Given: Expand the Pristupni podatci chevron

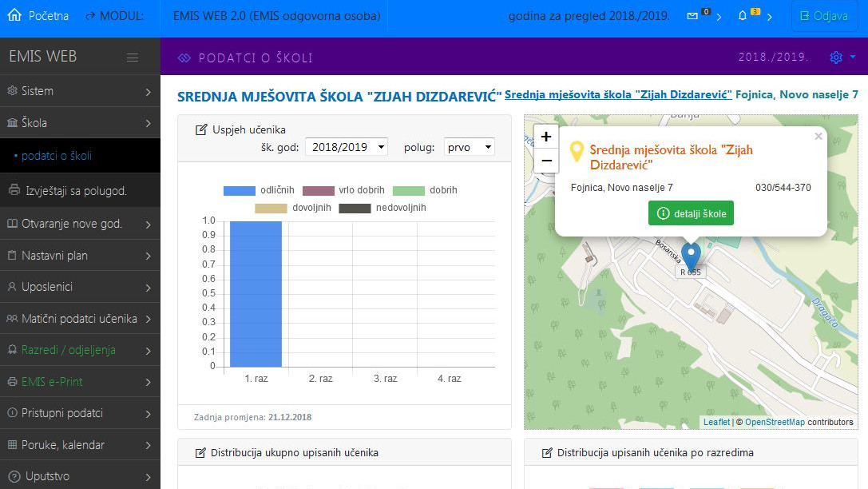Looking at the screenshot, I should pos(148,414).
